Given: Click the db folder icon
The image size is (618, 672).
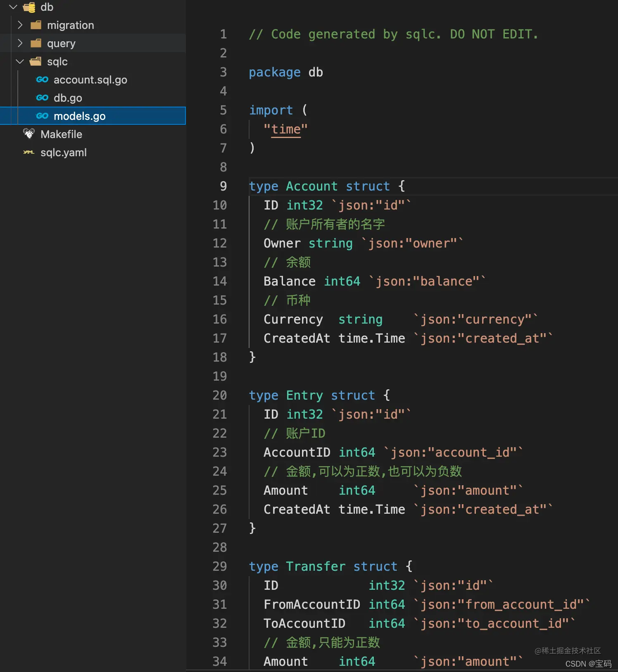Looking at the screenshot, I should pos(29,7).
